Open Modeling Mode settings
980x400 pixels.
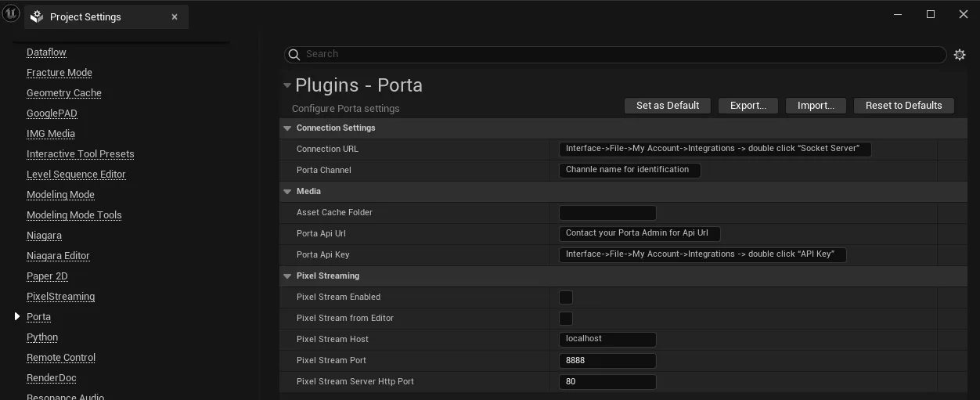click(x=60, y=195)
